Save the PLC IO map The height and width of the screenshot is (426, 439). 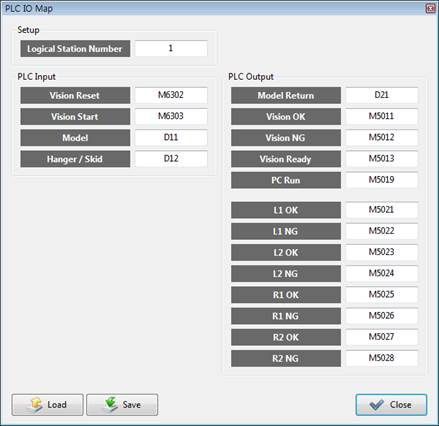click(122, 404)
